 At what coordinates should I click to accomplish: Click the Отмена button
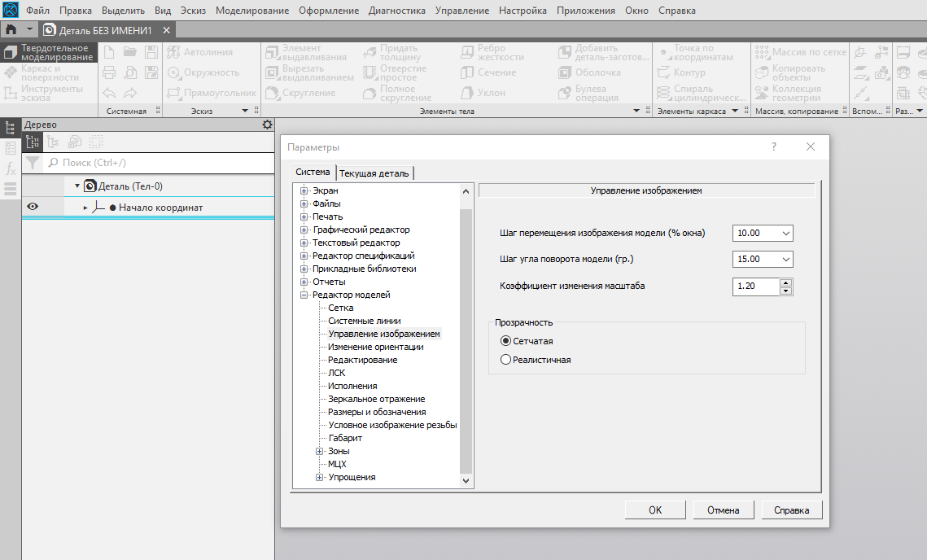[x=723, y=510]
